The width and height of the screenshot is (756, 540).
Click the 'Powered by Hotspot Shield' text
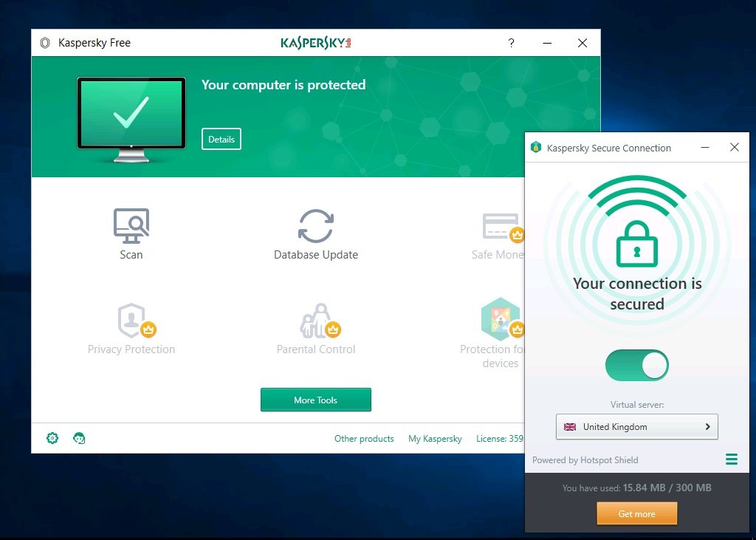coord(585,460)
